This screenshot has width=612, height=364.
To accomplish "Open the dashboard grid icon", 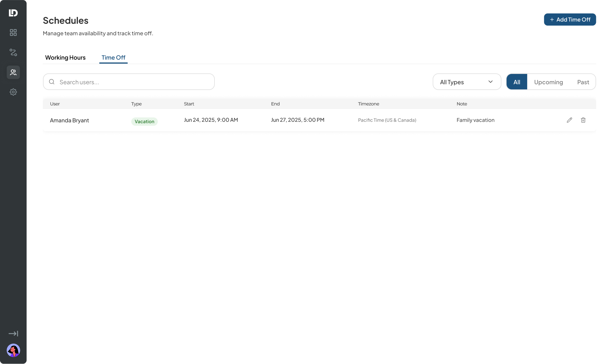I will (x=13, y=33).
